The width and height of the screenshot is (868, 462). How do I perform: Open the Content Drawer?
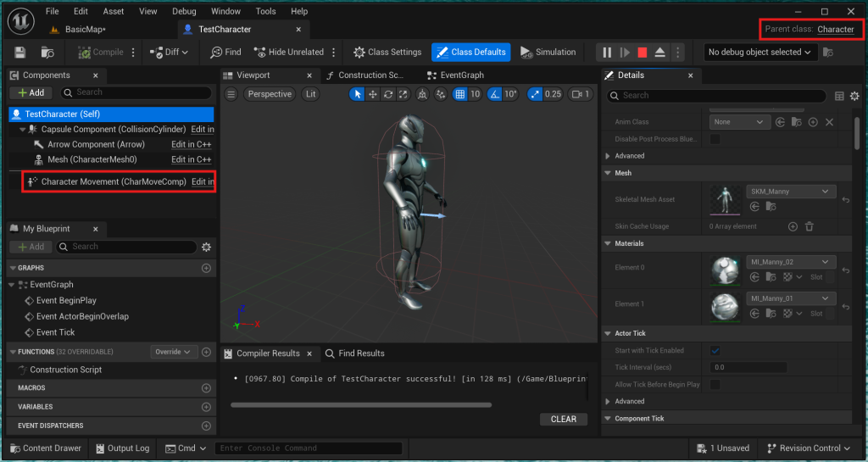point(46,448)
